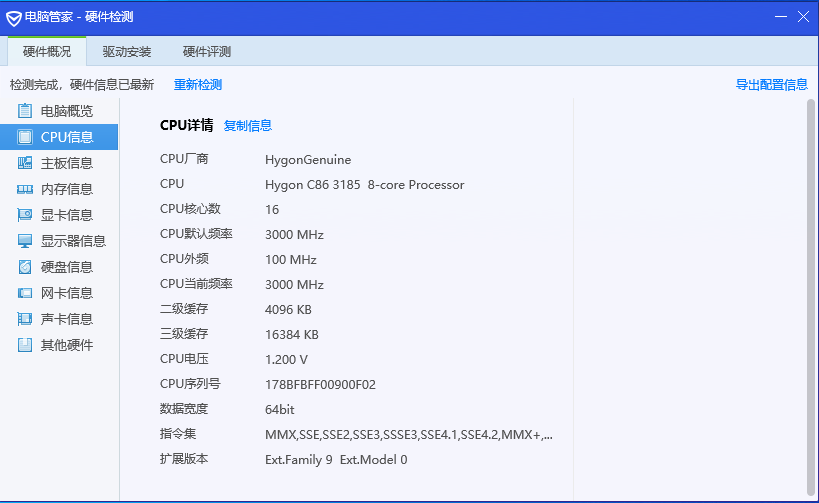The image size is (819, 503).
Task: Click the CPU当前频率 label
Action: (196, 284)
